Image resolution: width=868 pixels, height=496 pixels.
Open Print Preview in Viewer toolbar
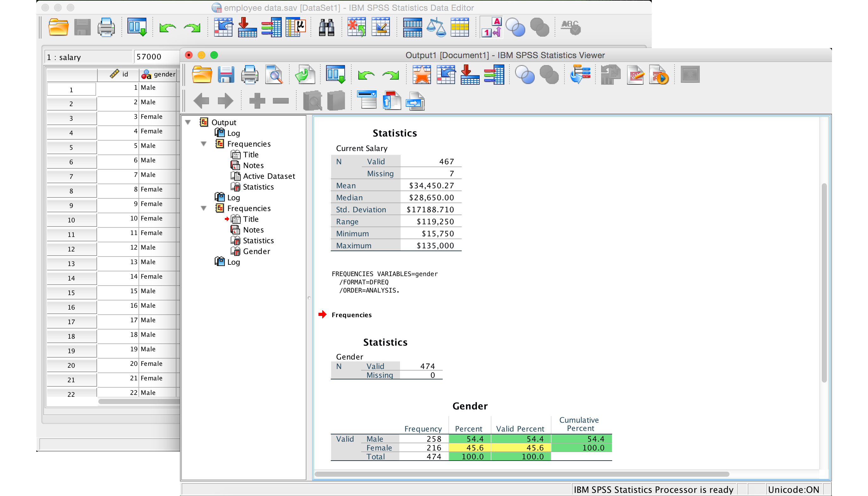(274, 74)
